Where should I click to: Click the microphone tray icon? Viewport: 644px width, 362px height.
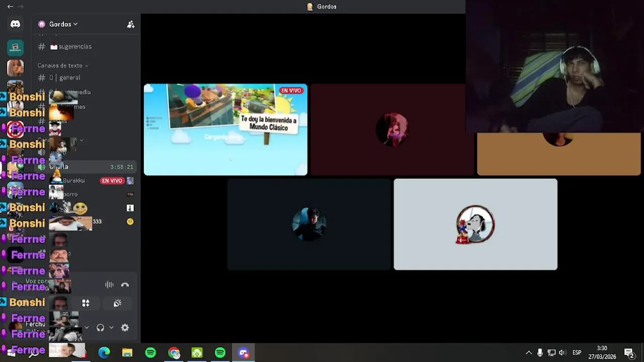tap(540, 353)
